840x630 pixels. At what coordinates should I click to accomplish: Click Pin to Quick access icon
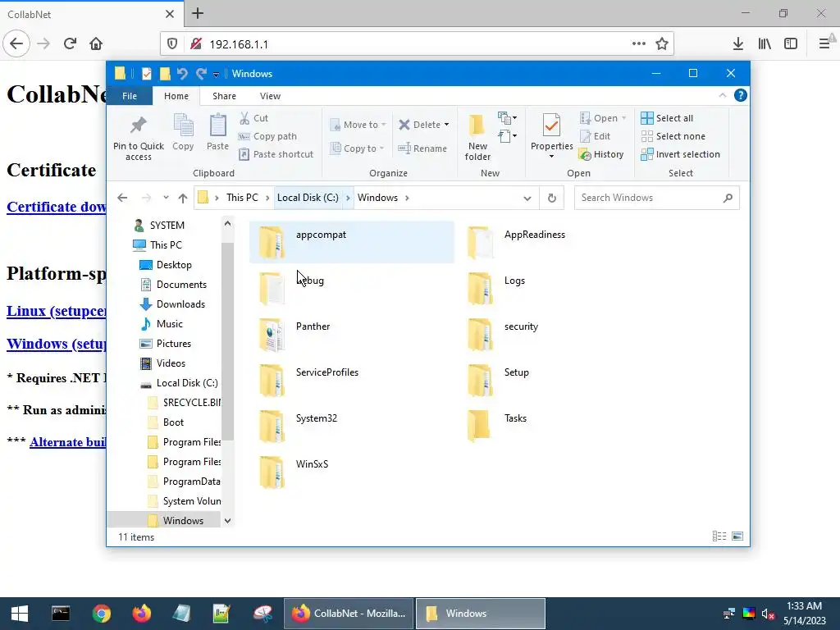tap(138, 125)
